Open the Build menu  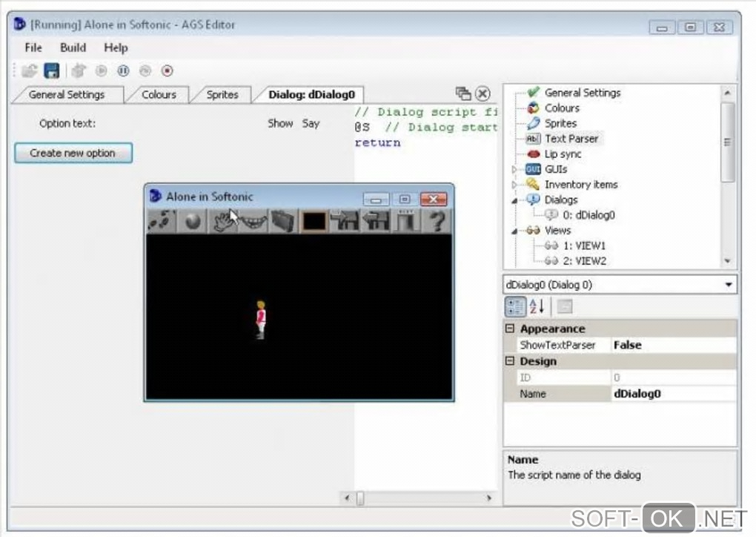pyautogui.click(x=73, y=47)
